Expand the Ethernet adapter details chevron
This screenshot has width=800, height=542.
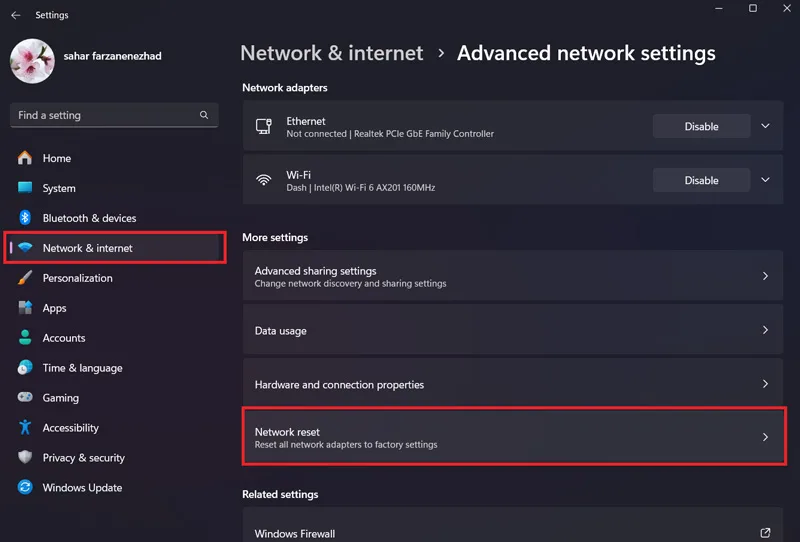(x=765, y=126)
